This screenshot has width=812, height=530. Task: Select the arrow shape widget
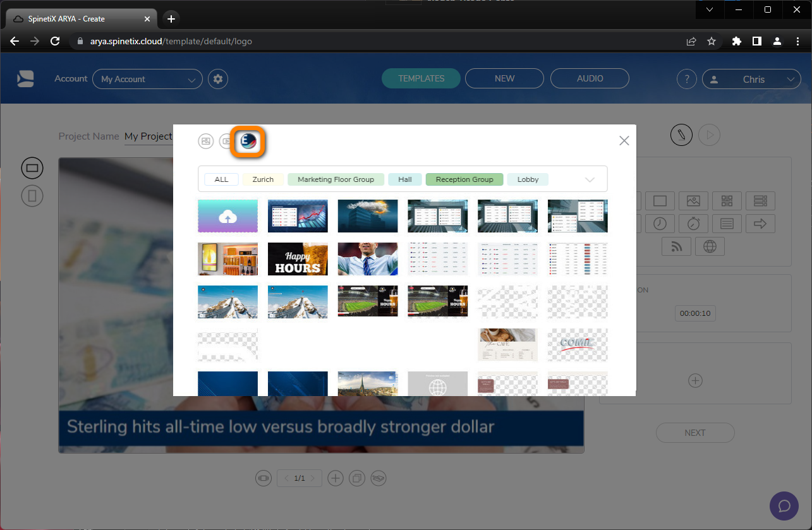coord(760,223)
